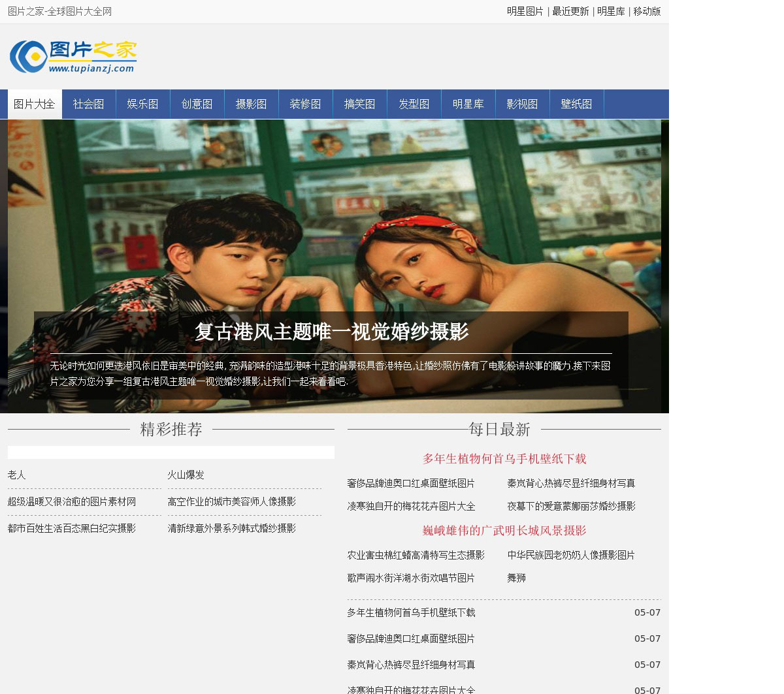The width and height of the screenshot is (784, 694).
Task: Open 夜幕下的爱意蒙娜丽莎婚纱摄影 link
Action: point(572,507)
